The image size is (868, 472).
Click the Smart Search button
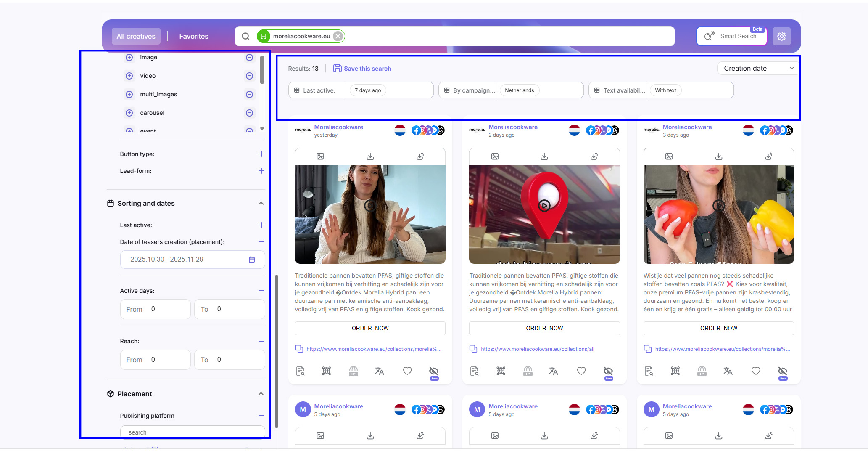[x=731, y=37]
